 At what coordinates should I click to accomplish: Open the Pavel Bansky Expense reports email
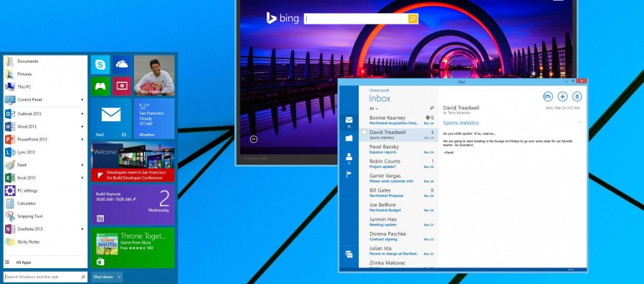(x=399, y=149)
